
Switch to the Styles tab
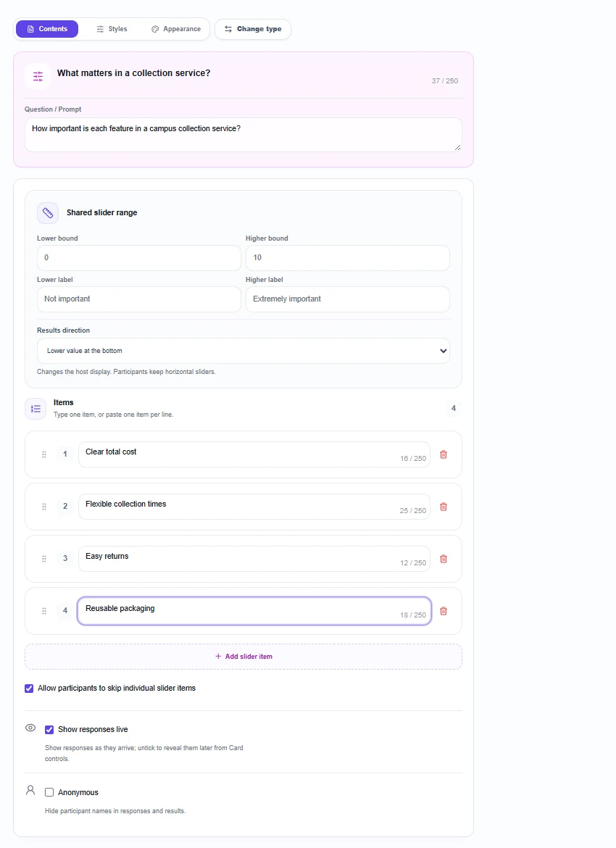pyautogui.click(x=112, y=29)
